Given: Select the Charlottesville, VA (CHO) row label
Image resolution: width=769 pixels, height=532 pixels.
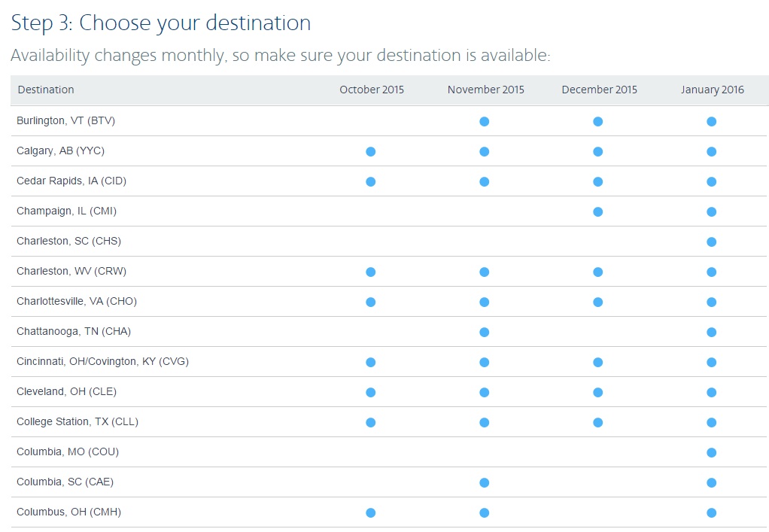Looking at the screenshot, I should point(77,301).
